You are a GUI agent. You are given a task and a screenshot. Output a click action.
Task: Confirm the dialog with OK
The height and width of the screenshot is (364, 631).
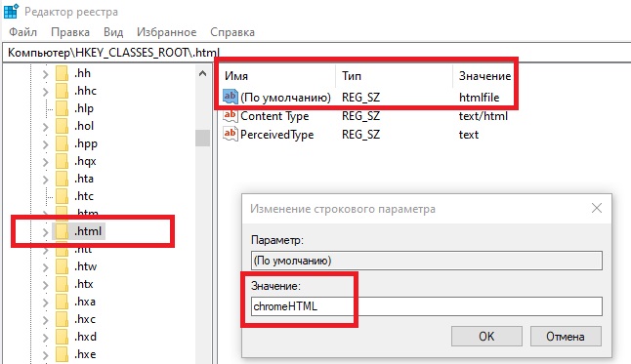pyautogui.click(x=486, y=337)
